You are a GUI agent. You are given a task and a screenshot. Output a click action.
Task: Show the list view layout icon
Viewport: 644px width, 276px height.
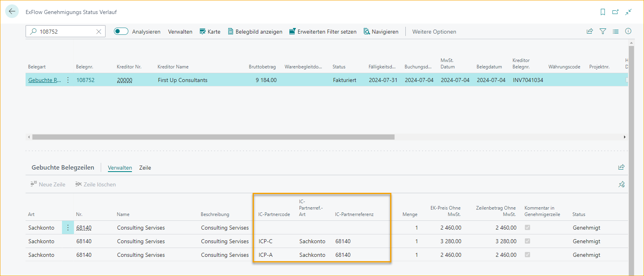616,31
